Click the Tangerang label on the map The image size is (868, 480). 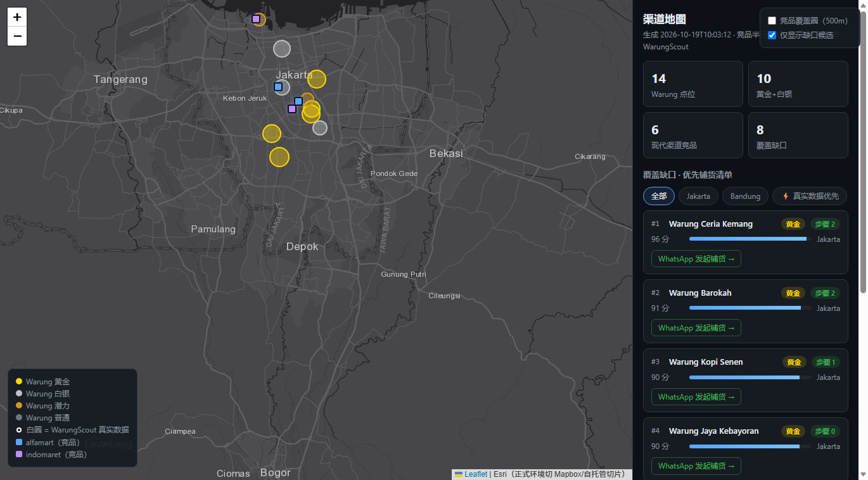[120, 79]
